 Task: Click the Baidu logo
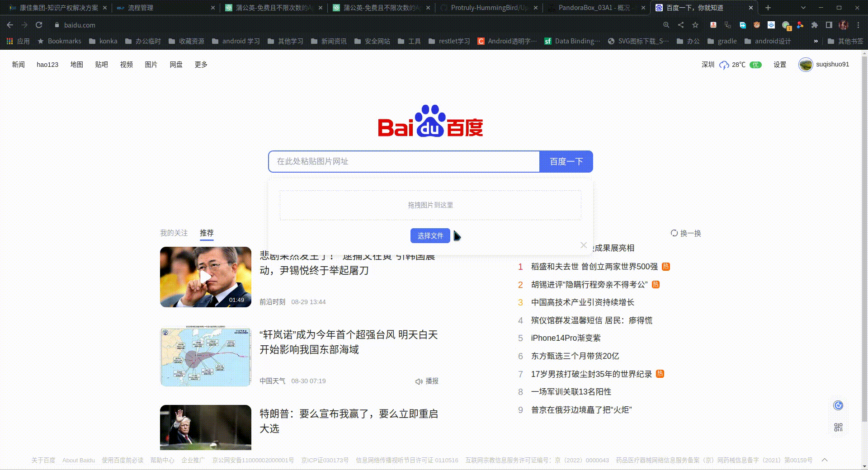(430, 121)
